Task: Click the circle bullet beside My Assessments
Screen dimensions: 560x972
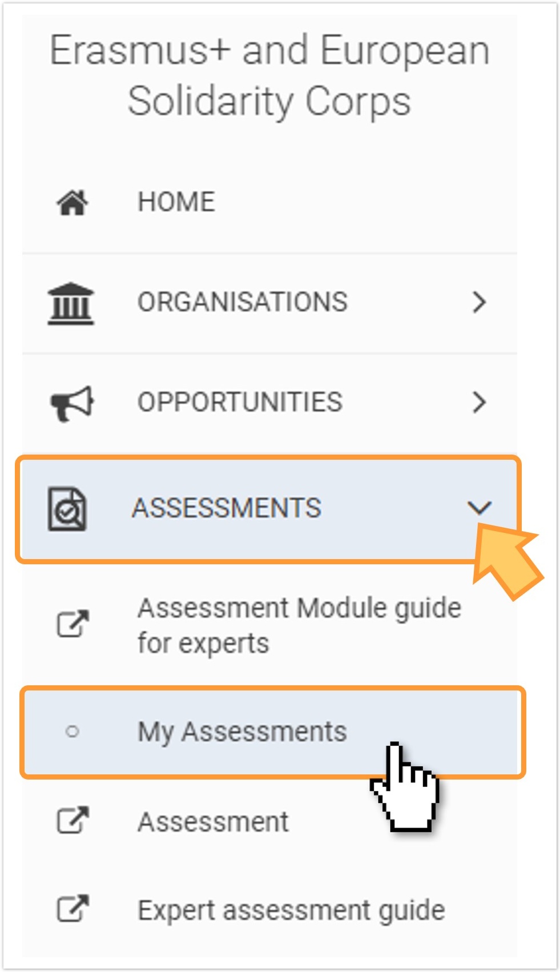Action: (72, 731)
